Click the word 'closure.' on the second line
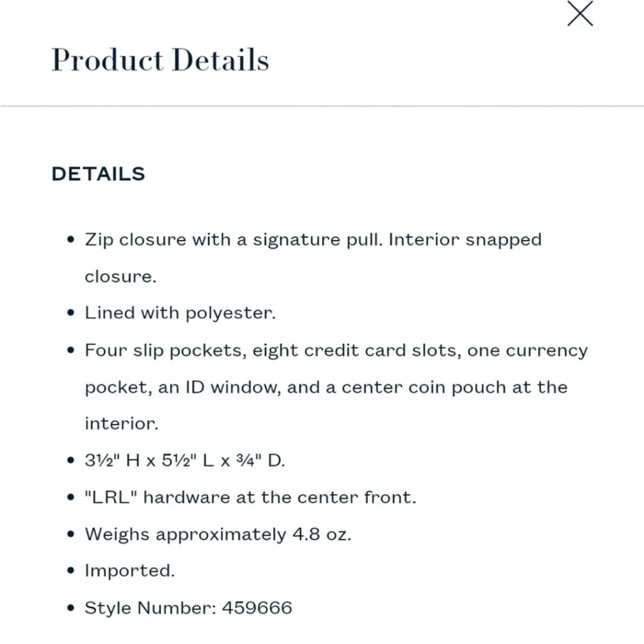 [120, 277]
